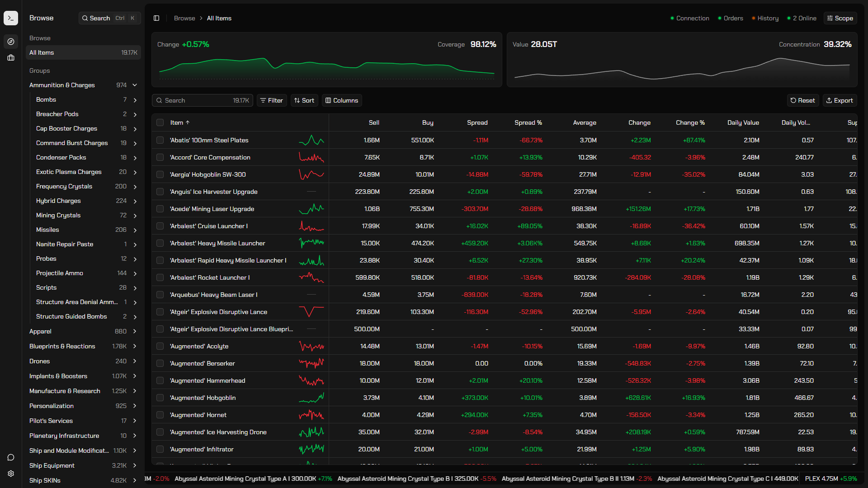Click the Connection status indicator
Viewport: 868px width, 488px height.
689,18
